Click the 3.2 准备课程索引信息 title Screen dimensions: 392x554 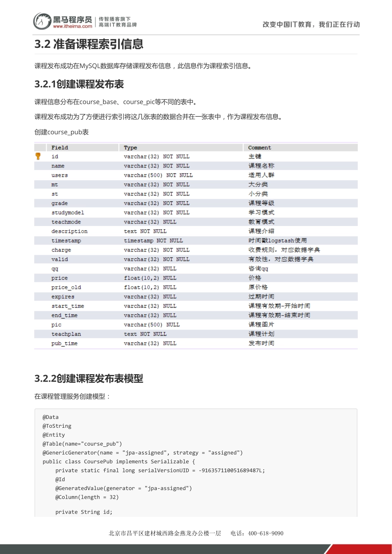(89, 44)
